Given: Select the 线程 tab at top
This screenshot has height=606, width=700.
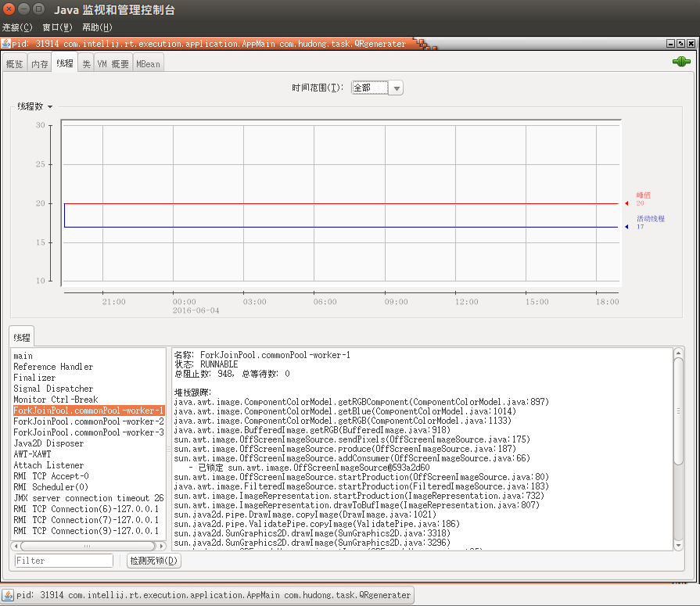Looking at the screenshot, I should tap(65, 63).
